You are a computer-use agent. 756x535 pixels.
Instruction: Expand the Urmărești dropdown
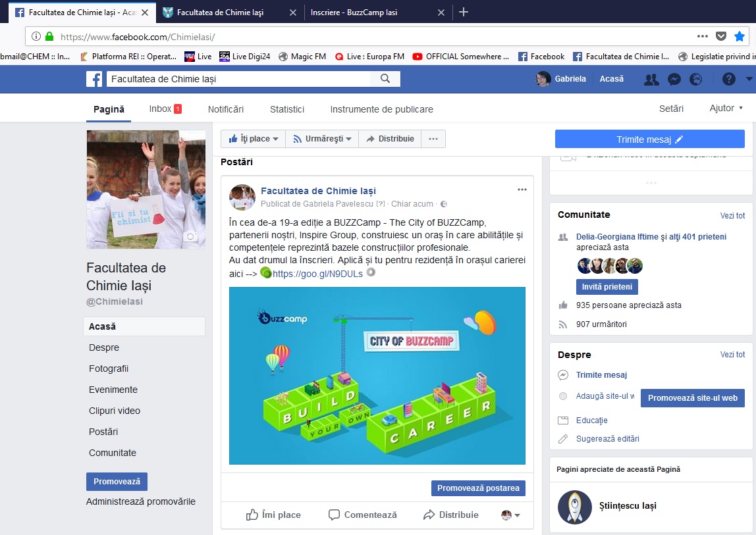point(322,139)
